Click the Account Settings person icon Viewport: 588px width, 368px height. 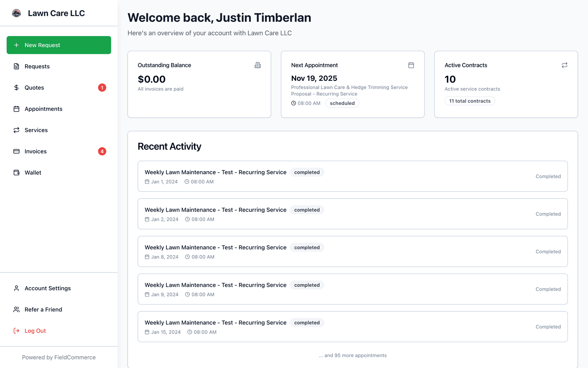pos(16,288)
